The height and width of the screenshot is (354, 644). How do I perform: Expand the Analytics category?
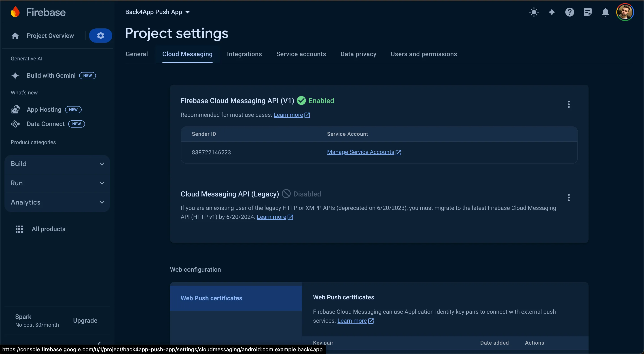pos(57,202)
